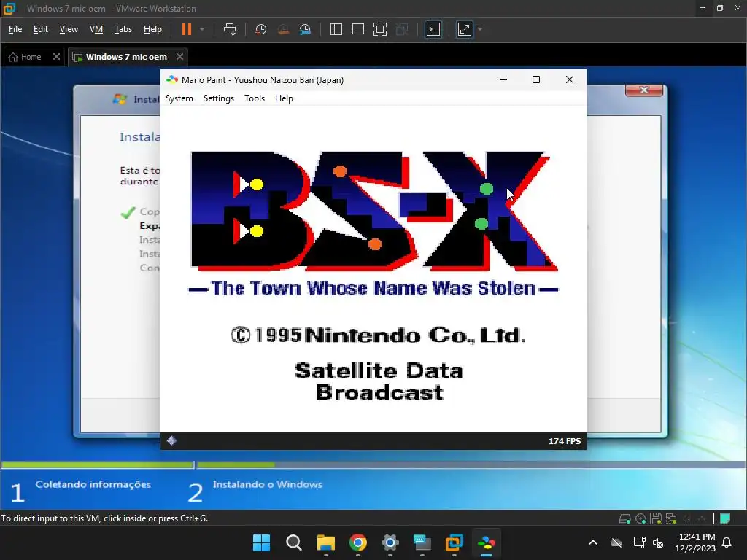Toggle the library sidebar panel icon
Image resolution: width=747 pixels, height=560 pixels.
[x=336, y=29]
